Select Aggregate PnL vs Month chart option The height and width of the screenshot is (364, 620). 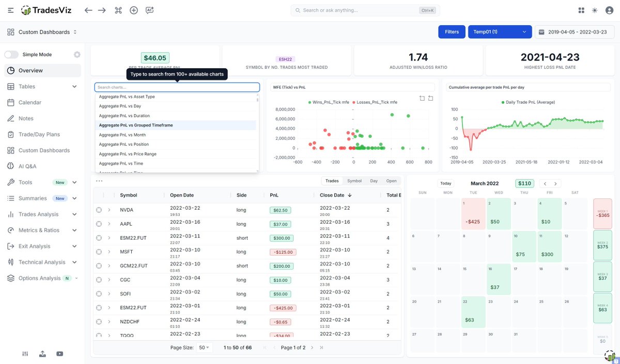(x=122, y=135)
